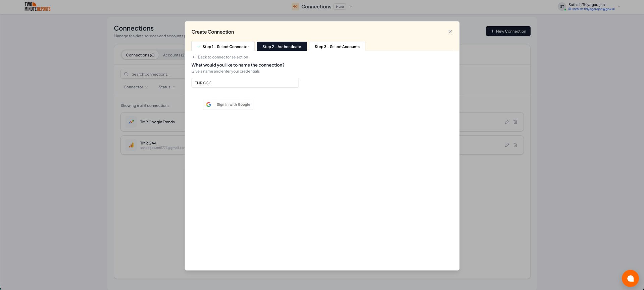The width and height of the screenshot is (644, 290).
Task: Click the Connections link icon in header
Action: pos(295,6)
